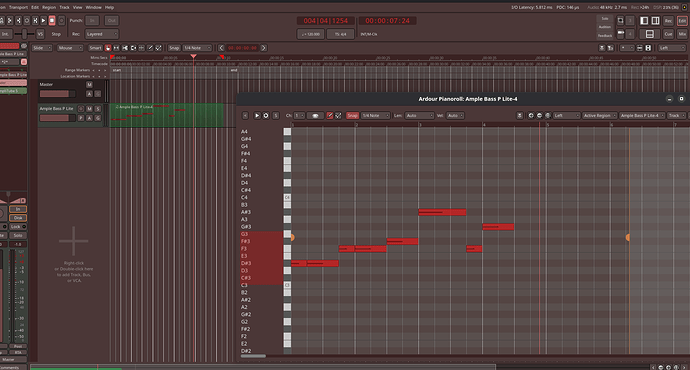Switch to the Mix window button
690x370 pixels.
(682, 34)
